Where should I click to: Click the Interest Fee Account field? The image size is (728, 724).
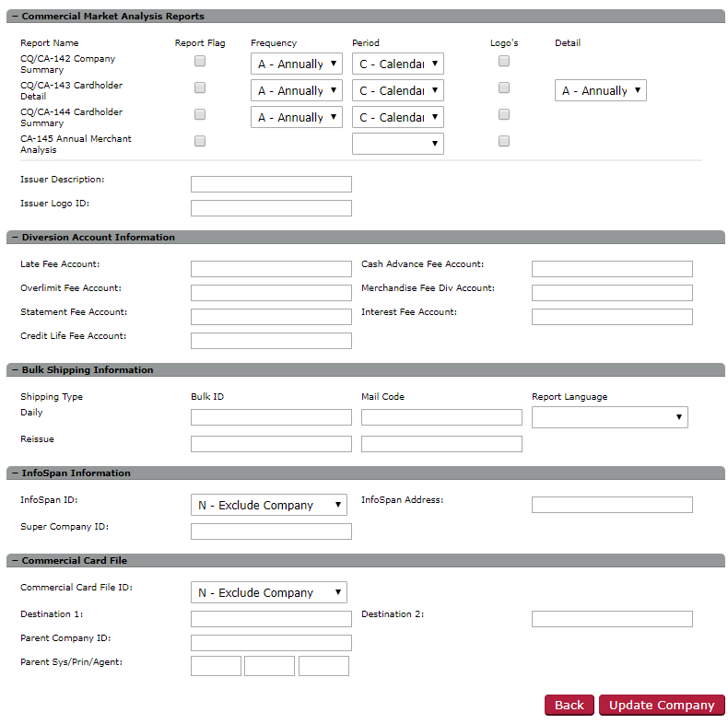(x=612, y=317)
